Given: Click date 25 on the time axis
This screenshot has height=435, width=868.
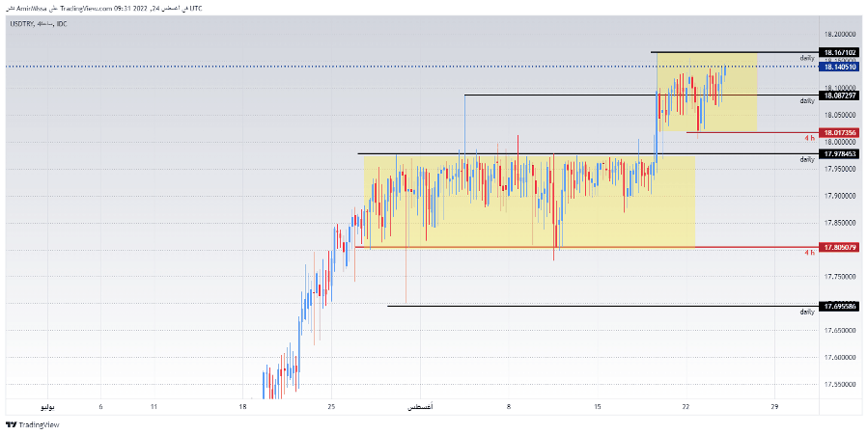Looking at the screenshot, I should click(331, 407).
